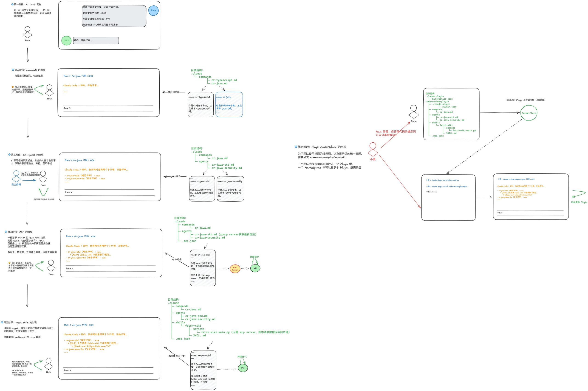Click the yellow MCP Server ellipse
This screenshot has width=588, height=391.
(235, 269)
